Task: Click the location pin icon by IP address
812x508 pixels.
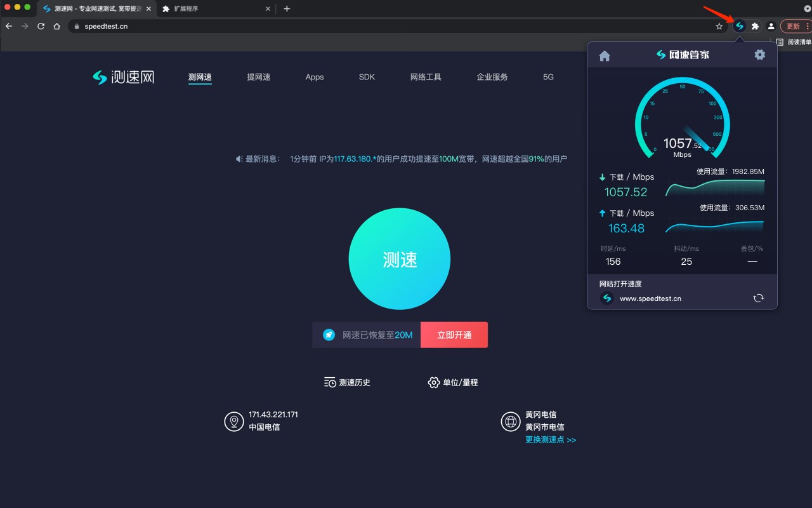Action: 234,421
